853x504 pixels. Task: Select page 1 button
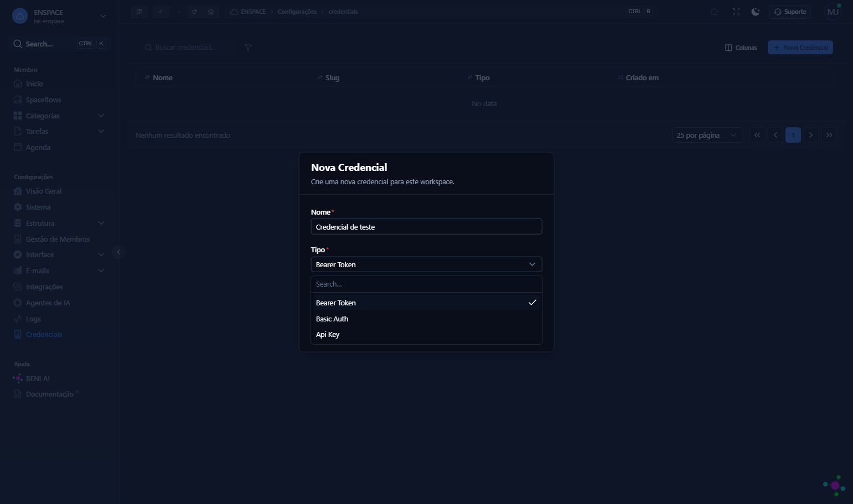pos(793,135)
